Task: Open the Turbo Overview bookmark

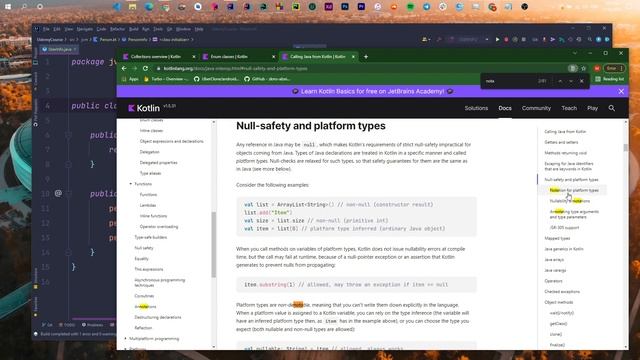Action: [x=166, y=79]
